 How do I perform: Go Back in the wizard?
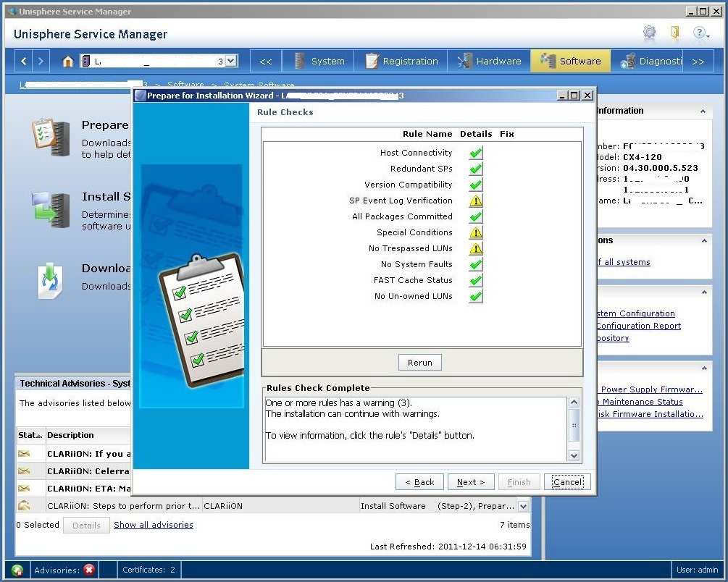click(x=419, y=482)
